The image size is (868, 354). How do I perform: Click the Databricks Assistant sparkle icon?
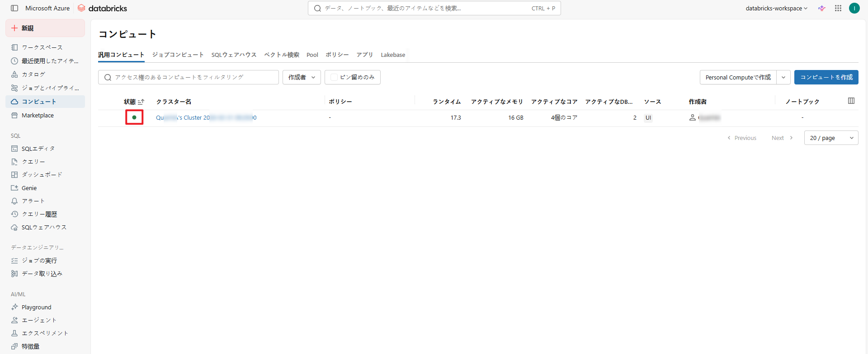click(x=822, y=8)
